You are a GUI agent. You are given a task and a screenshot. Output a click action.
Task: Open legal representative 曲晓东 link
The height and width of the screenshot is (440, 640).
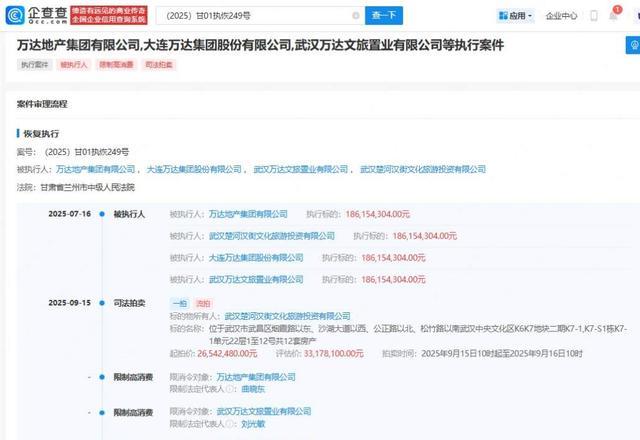[x=253, y=389]
